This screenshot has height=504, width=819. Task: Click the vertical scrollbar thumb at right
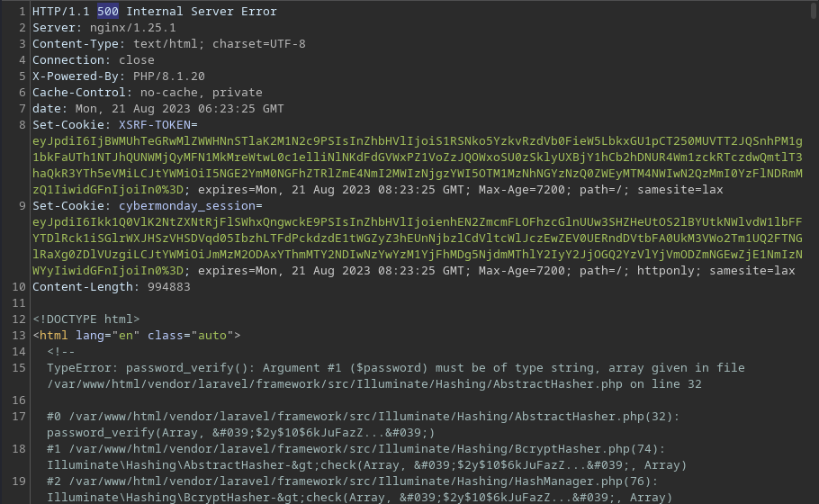(814, 9)
